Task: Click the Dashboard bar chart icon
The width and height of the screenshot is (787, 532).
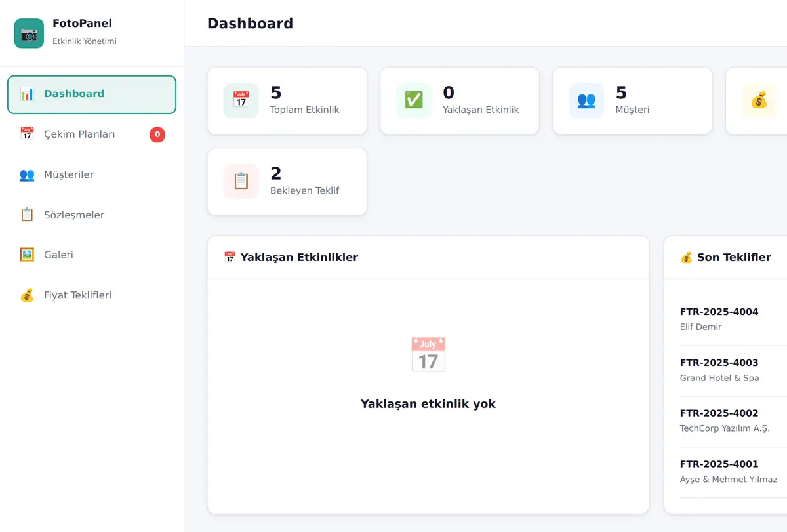Action: (27, 94)
